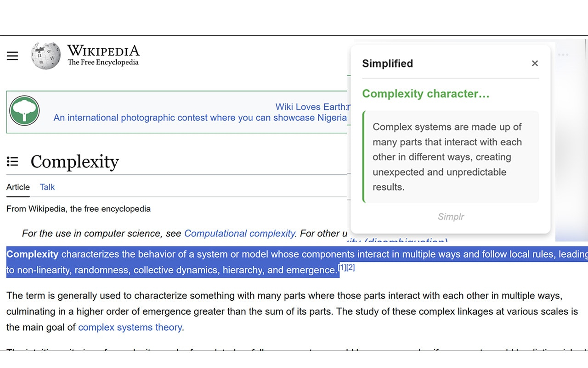This screenshot has width=588, height=368.
Task: Switch to the Talk tab
Action: point(47,187)
